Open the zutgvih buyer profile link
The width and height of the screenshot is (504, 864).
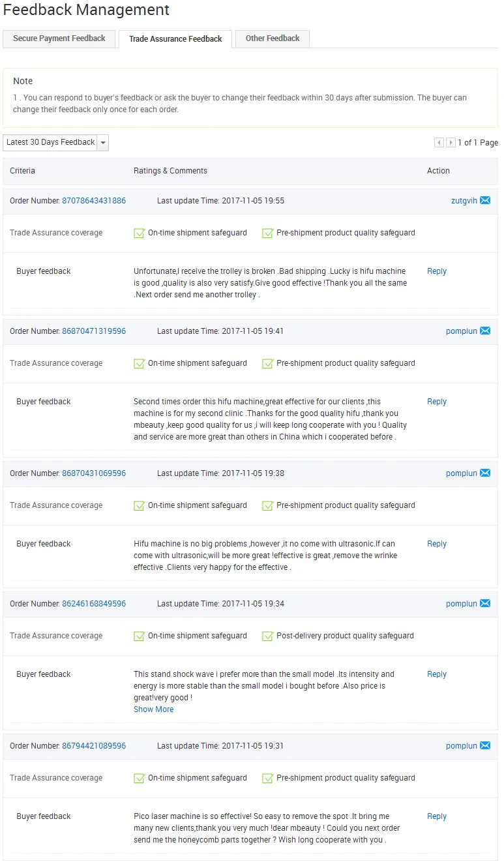(x=464, y=201)
